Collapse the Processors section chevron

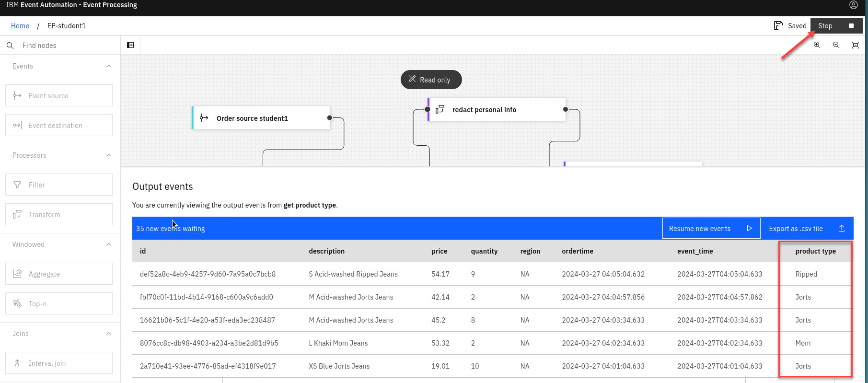pyautogui.click(x=109, y=155)
